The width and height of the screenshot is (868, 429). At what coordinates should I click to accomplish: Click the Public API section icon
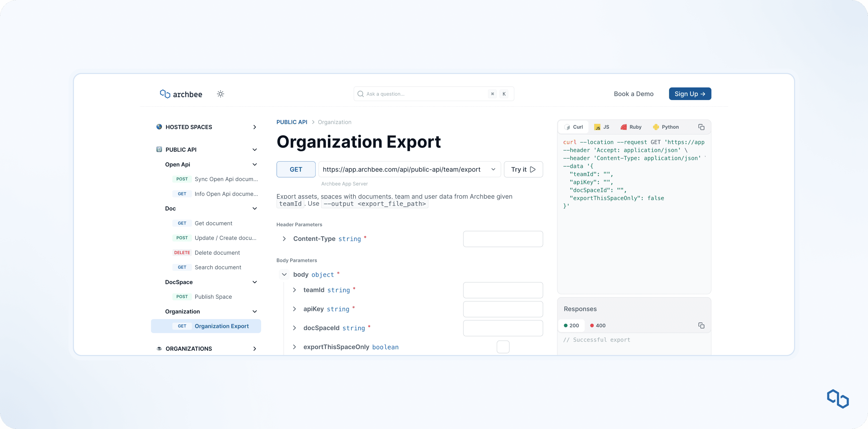click(x=159, y=149)
